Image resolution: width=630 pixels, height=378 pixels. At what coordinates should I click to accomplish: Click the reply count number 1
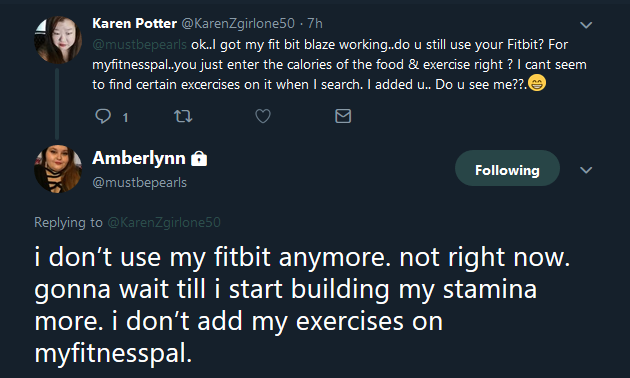point(125,117)
